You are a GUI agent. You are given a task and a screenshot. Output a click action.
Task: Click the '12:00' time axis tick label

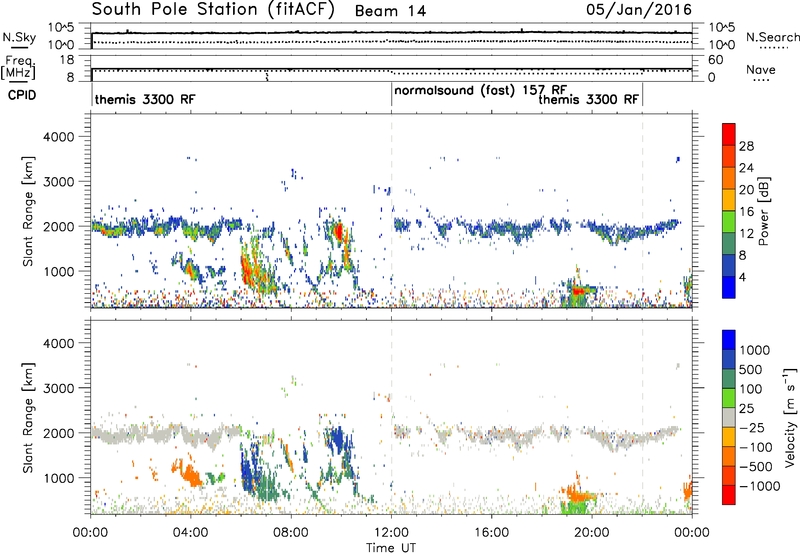pyautogui.click(x=391, y=533)
